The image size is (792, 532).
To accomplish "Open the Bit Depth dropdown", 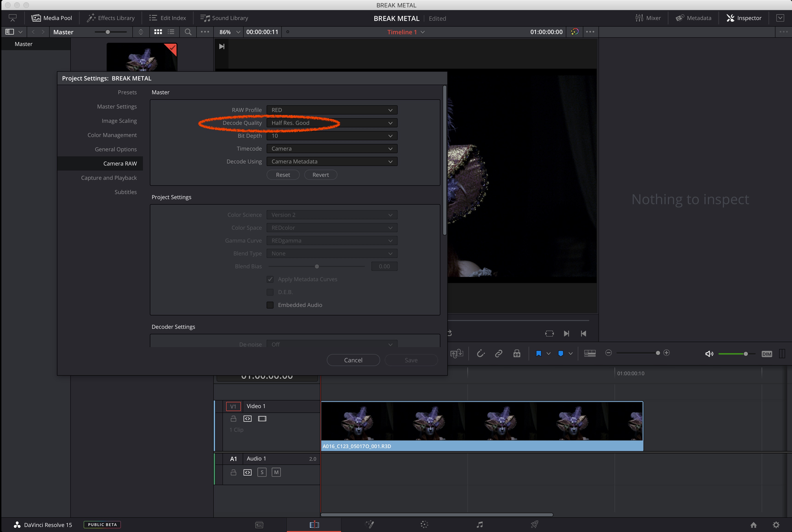I will click(x=332, y=136).
